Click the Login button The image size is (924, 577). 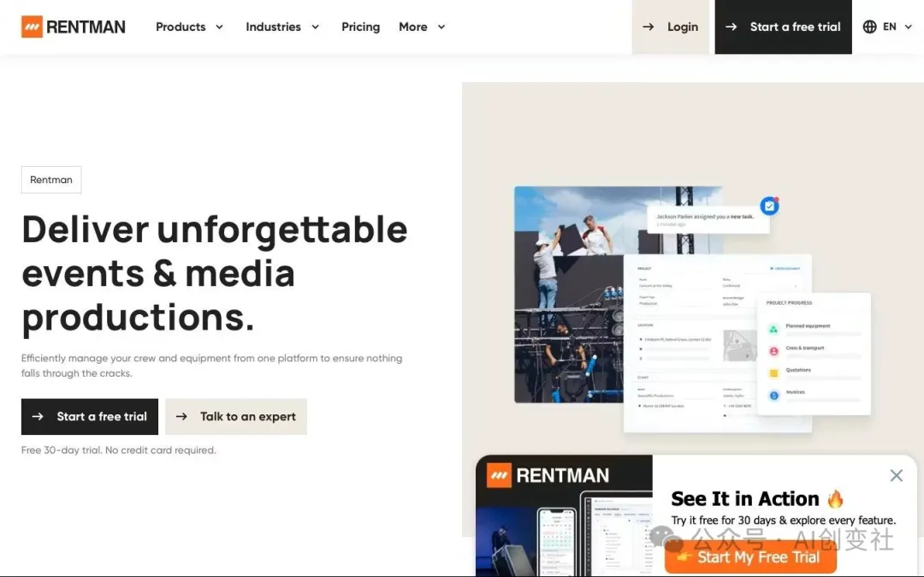(x=671, y=27)
